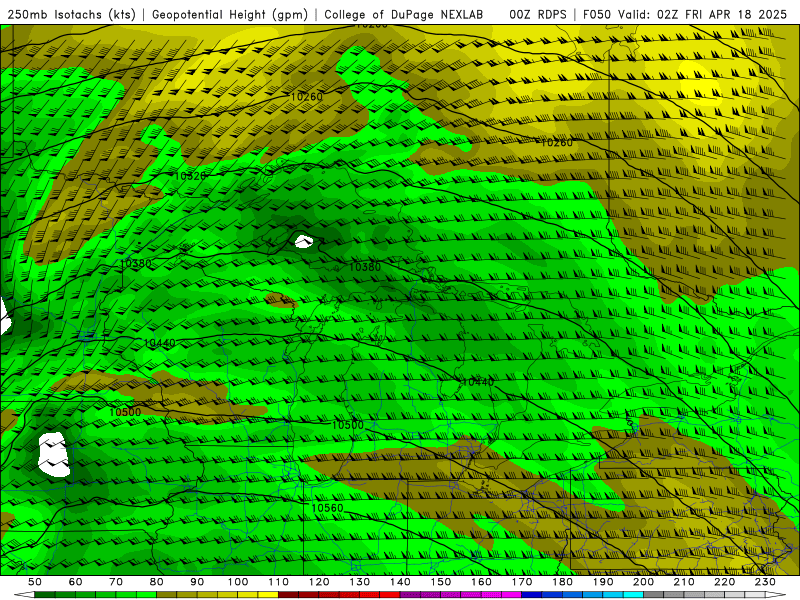800x600 pixels.
Task: Select the 50 value on the color scale
Action: click(x=35, y=582)
